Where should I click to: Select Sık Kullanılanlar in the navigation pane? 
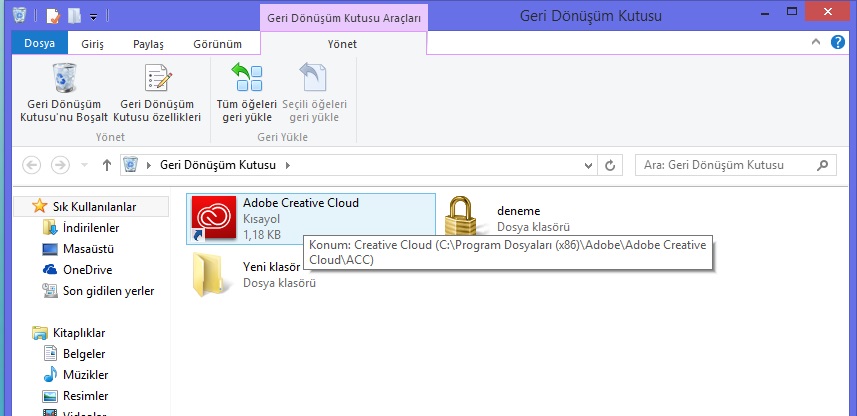pyautogui.click(x=91, y=207)
